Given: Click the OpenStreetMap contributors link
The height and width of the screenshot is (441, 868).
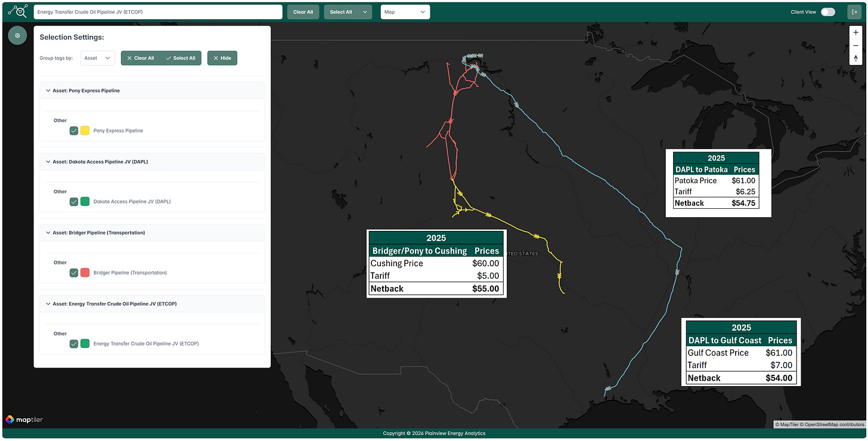Looking at the screenshot, I should coord(833,424).
